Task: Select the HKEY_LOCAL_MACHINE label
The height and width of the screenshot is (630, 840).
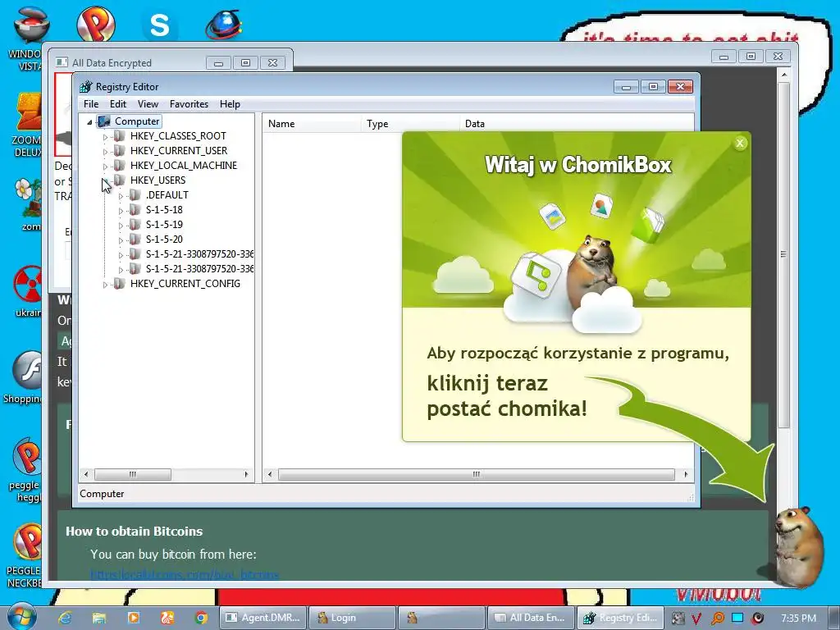Action: (x=183, y=166)
